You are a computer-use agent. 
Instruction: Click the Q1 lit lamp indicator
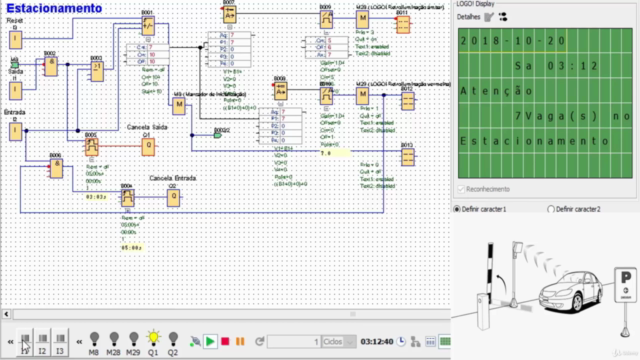pos(153,342)
